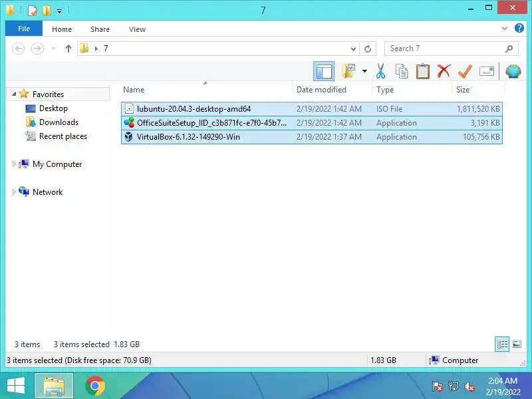Switch to Details view layout
The height and width of the screenshot is (399, 532).
click(502, 344)
